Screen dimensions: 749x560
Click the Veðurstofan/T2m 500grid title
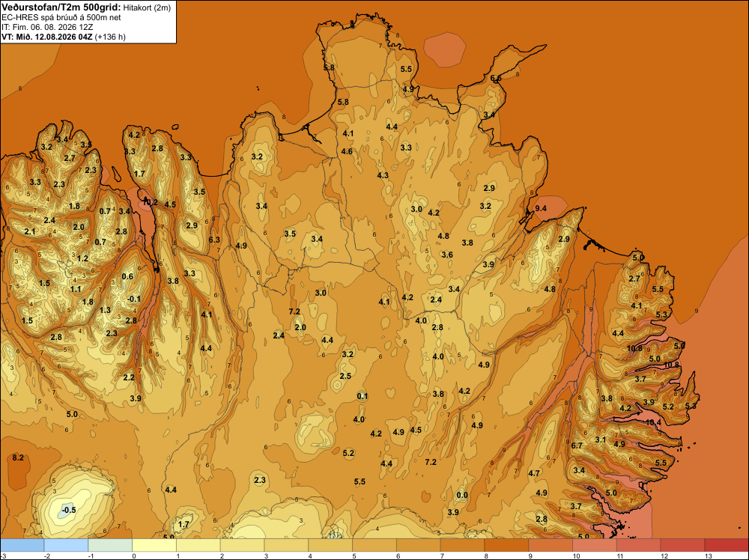(x=61, y=7)
